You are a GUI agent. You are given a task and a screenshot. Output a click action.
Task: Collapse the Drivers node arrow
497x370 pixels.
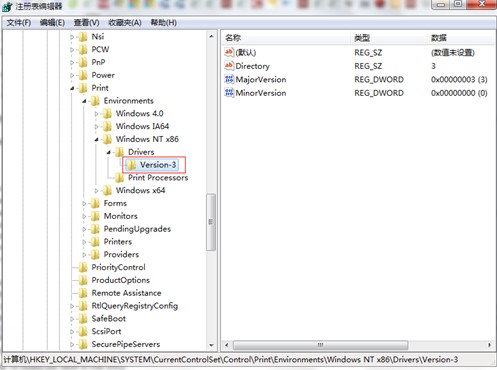(109, 152)
